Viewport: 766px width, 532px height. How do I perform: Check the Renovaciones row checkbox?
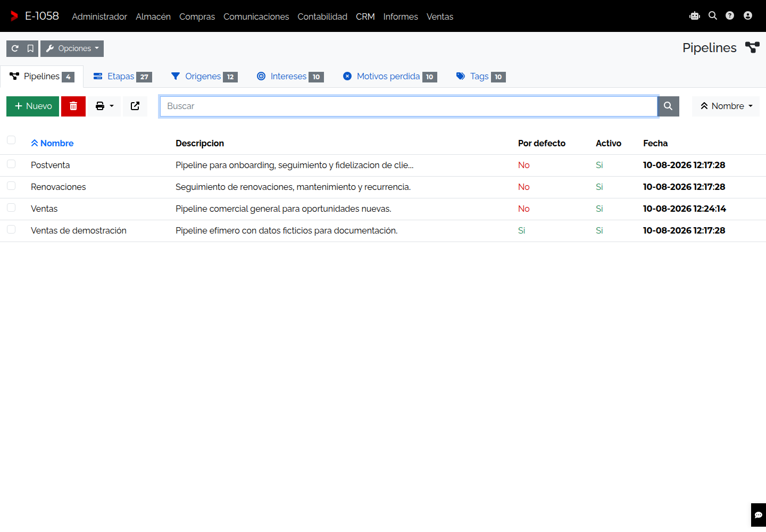pyautogui.click(x=11, y=186)
